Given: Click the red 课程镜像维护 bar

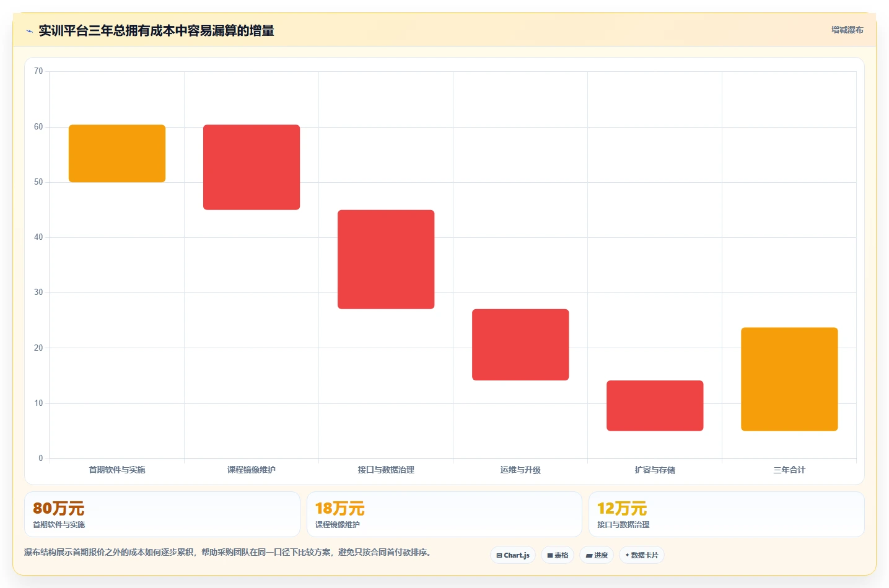Looking at the screenshot, I should [252, 167].
